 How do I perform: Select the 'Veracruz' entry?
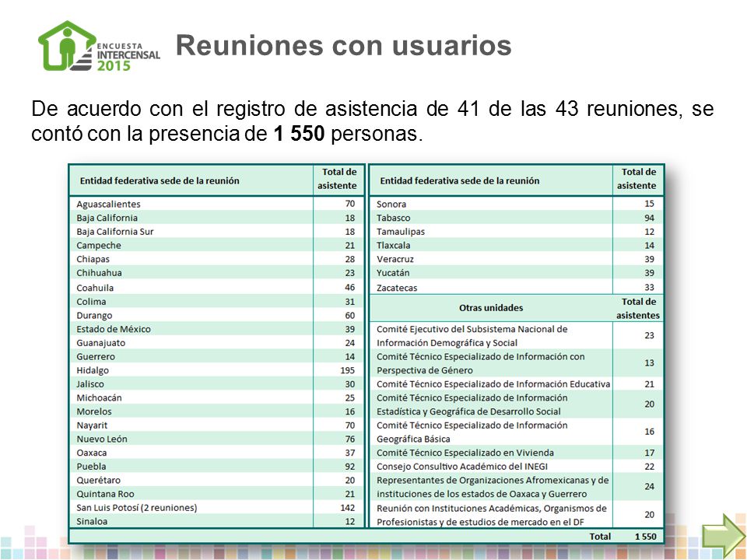[x=395, y=259]
